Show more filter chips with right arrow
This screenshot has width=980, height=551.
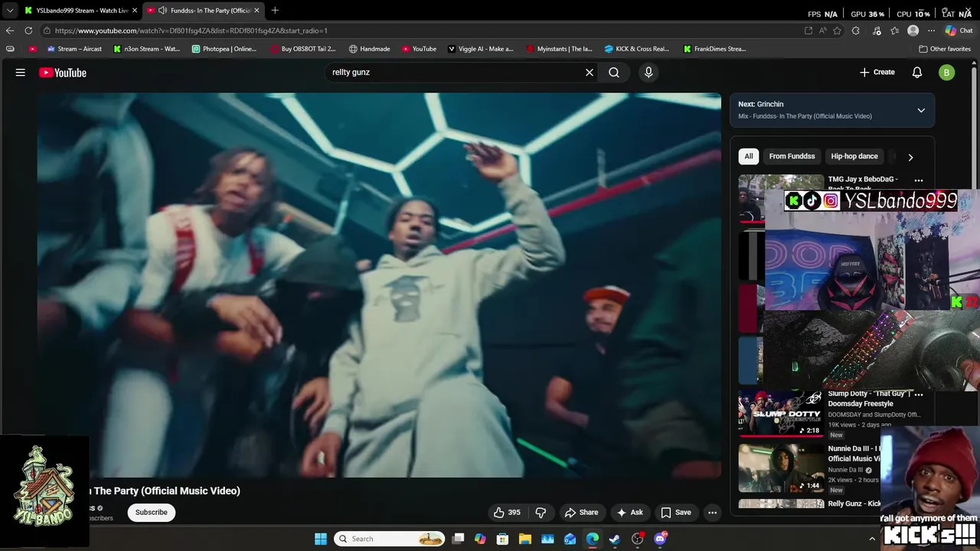point(910,157)
